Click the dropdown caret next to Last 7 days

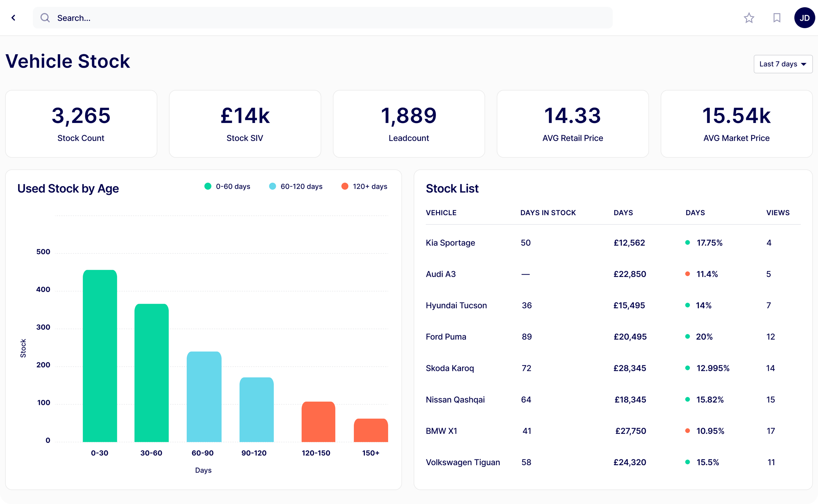[804, 64]
